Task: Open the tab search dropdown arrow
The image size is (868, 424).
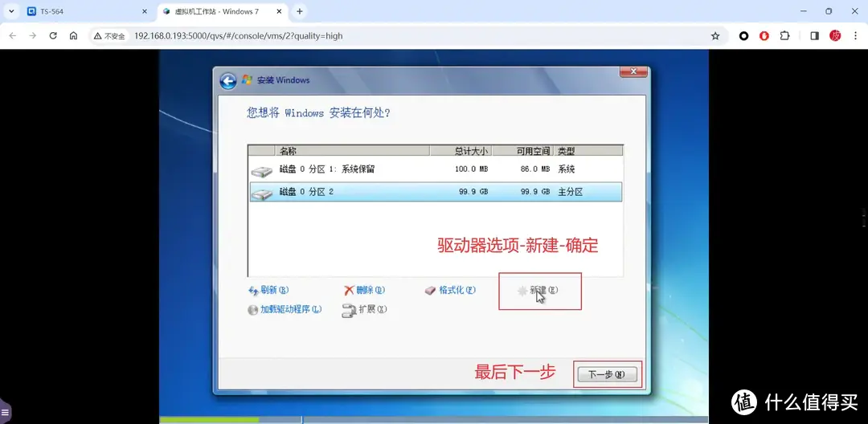Action: 10,11
